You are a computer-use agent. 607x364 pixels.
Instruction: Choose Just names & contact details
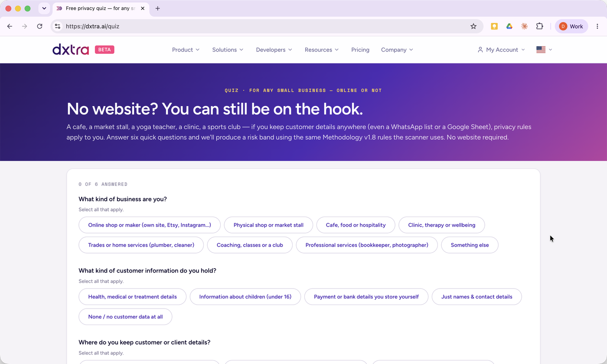[x=476, y=297]
